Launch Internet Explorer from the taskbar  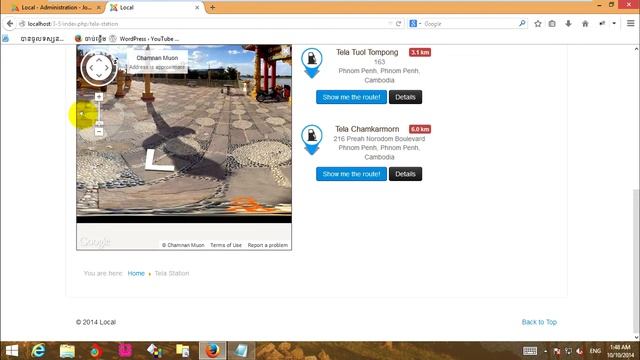[x=38, y=351]
